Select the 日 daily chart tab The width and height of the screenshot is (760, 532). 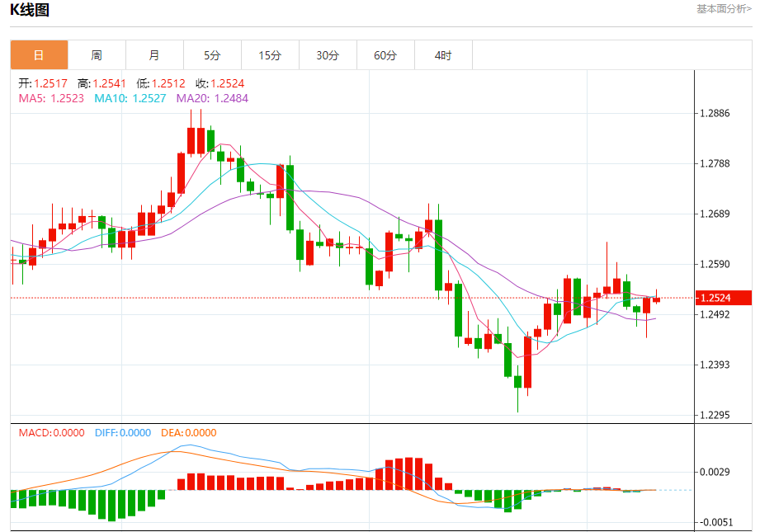point(40,55)
